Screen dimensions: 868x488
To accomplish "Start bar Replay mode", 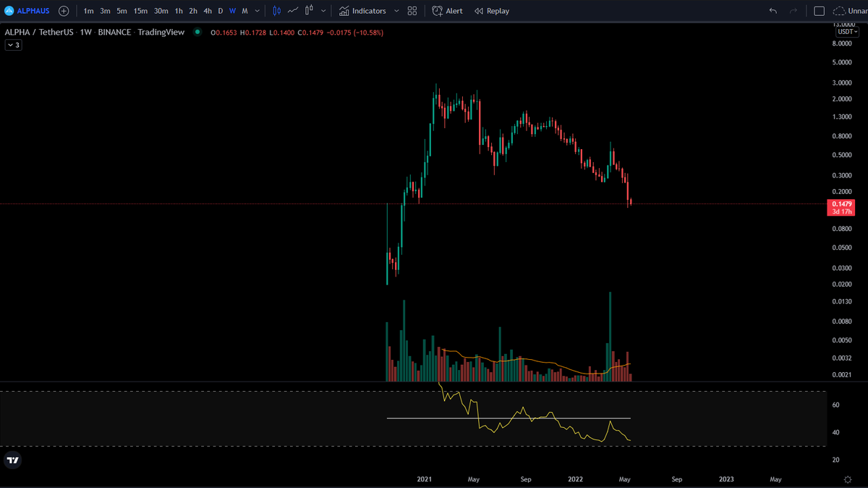I will tap(492, 11).
